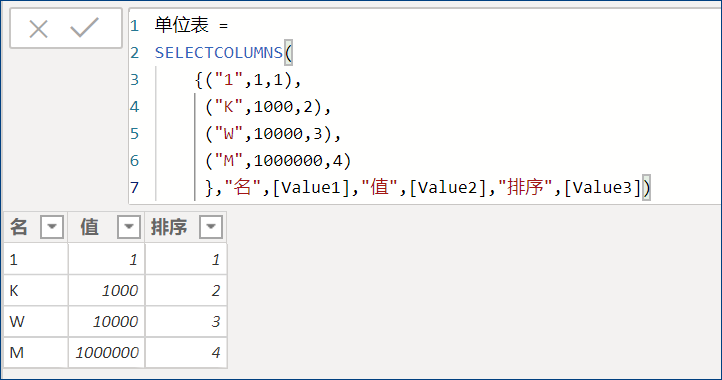Click the SELECTCOLUMNS function in the formula
Screen dimensions: 722x380
coord(219,53)
